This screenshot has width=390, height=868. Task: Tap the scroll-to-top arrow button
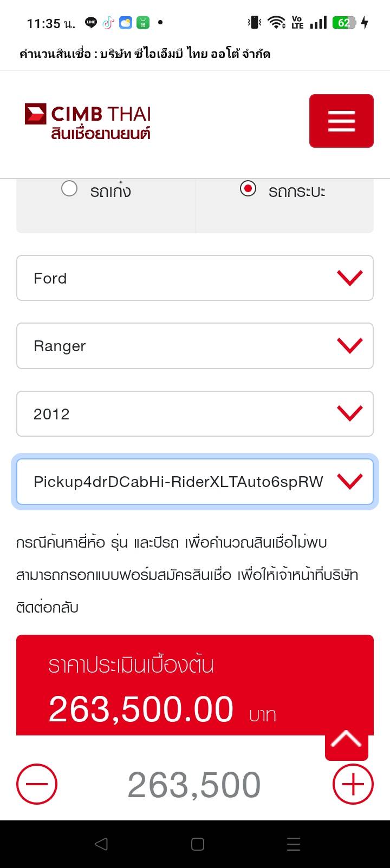pyautogui.click(x=346, y=740)
